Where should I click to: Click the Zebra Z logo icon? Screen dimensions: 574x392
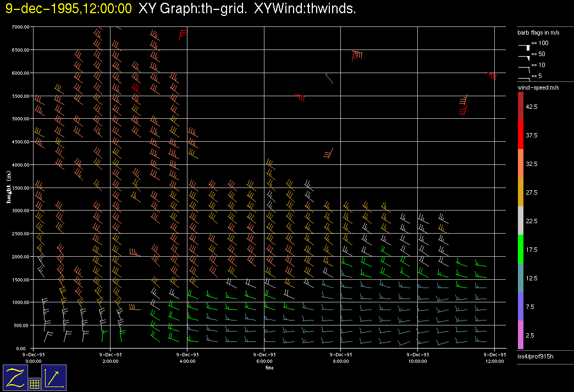[15, 378]
